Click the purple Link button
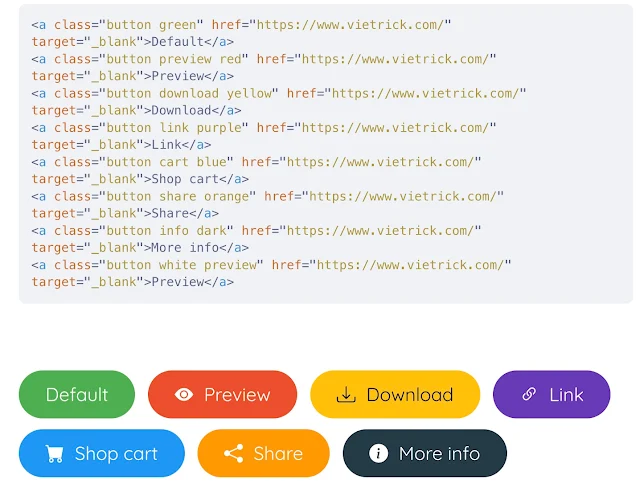Screen dimensions: 640x484 [x=551, y=394]
